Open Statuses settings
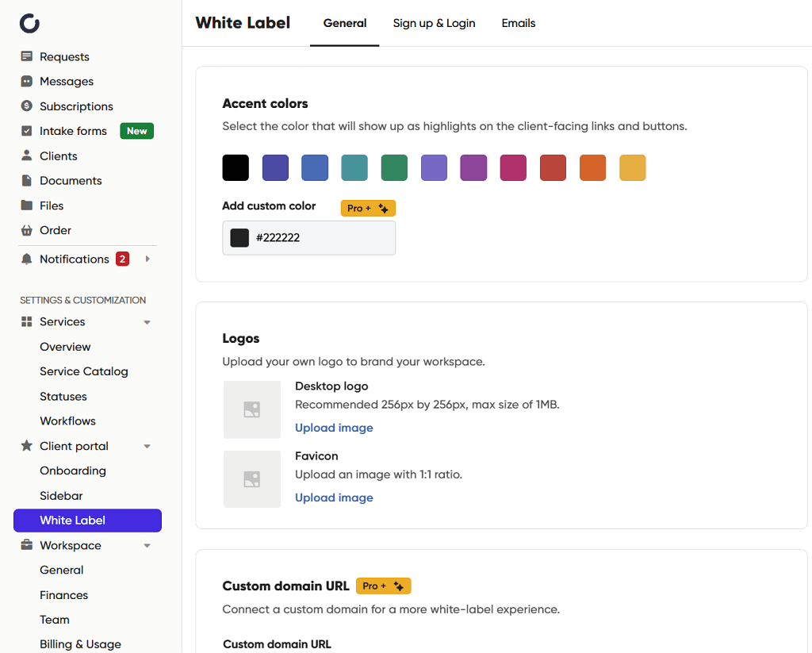 (x=63, y=397)
